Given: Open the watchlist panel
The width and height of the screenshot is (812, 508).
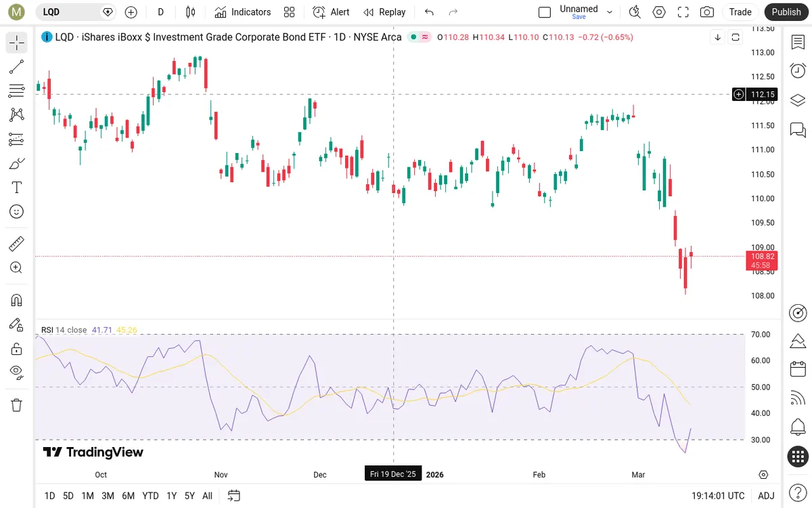Looking at the screenshot, I should pyautogui.click(x=798, y=43).
